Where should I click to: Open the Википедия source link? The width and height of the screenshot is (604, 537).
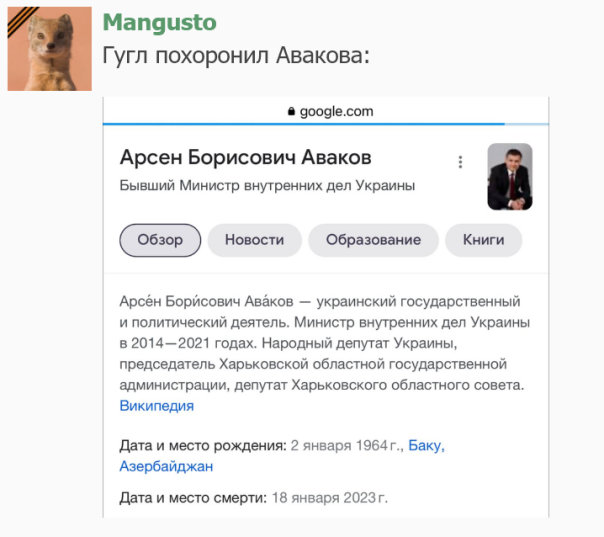(156, 406)
